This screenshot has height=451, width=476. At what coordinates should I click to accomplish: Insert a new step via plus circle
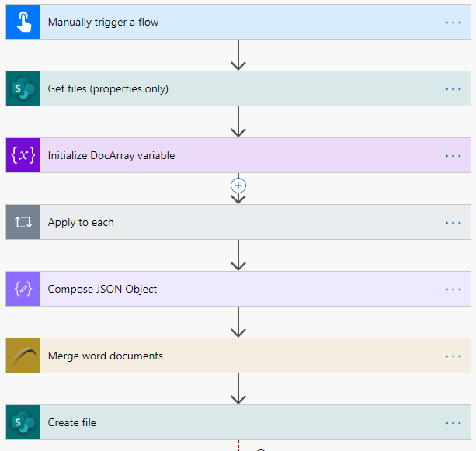pyautogui.click(x=238, y=186)
